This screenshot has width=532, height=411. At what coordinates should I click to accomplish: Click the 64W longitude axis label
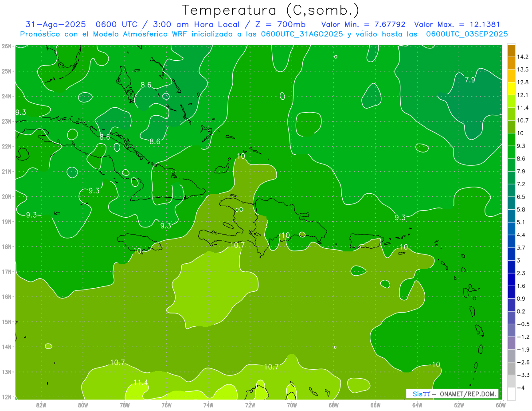[417, 404]
